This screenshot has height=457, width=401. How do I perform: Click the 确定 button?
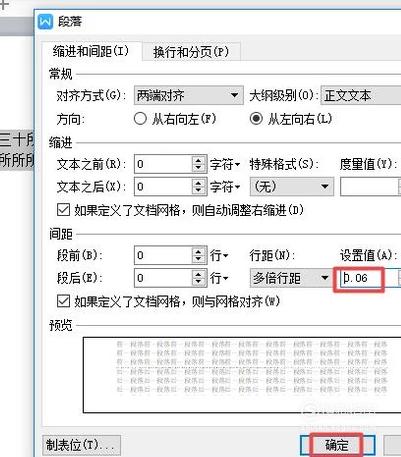338,445
